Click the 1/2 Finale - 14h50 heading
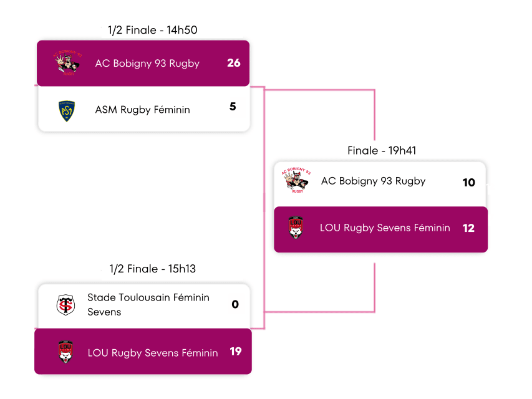 [x=153, y=30]
